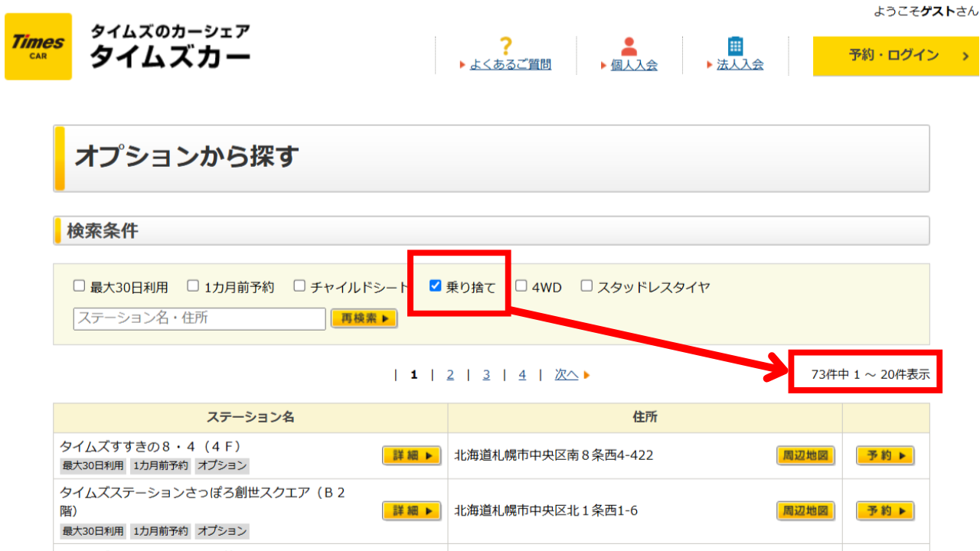Go to results page 4
The width and height of the screenshot is (980, 551).
[x=522, y=375]
